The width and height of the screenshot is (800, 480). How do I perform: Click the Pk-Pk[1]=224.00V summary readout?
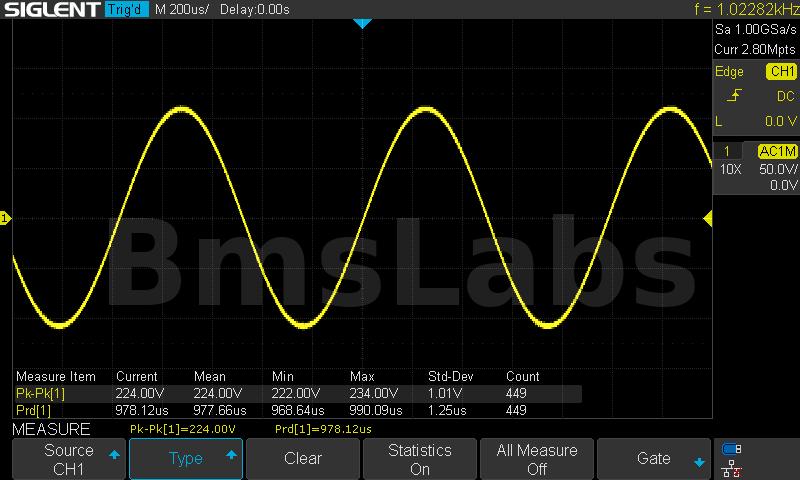183,429
